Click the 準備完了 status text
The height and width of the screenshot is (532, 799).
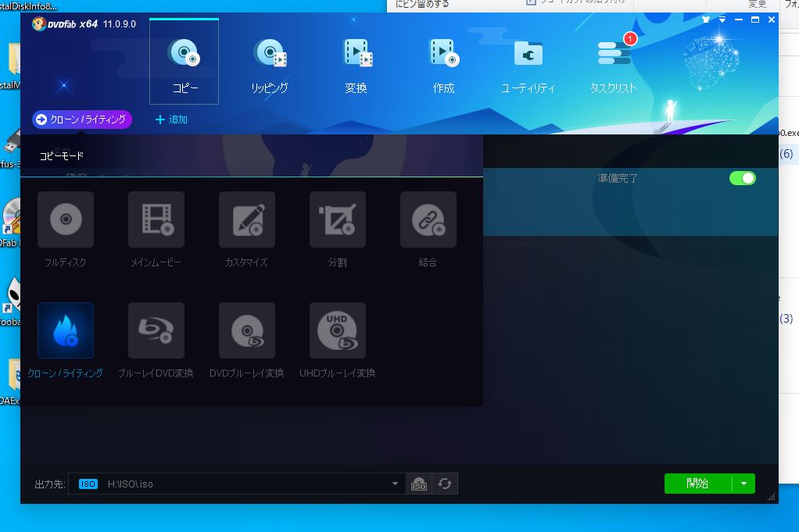click(x=617, y=178)
